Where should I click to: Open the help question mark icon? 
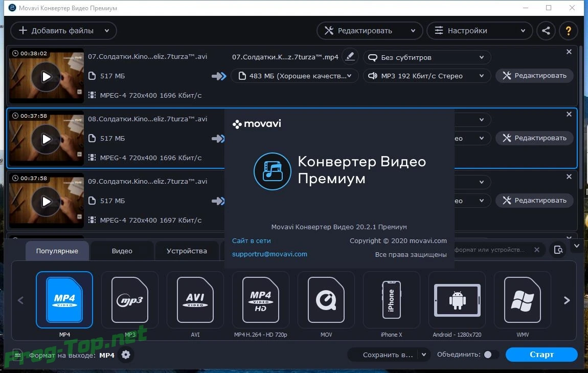click(x=569, y=31)
